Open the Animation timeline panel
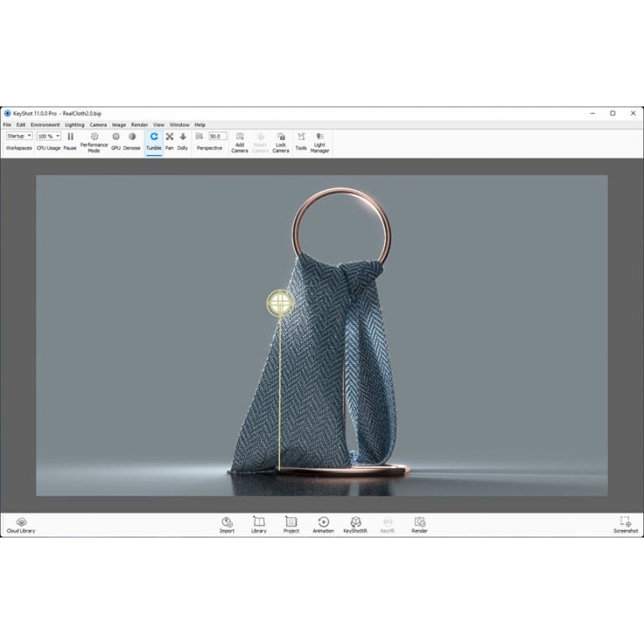 (x=323, y=523)
